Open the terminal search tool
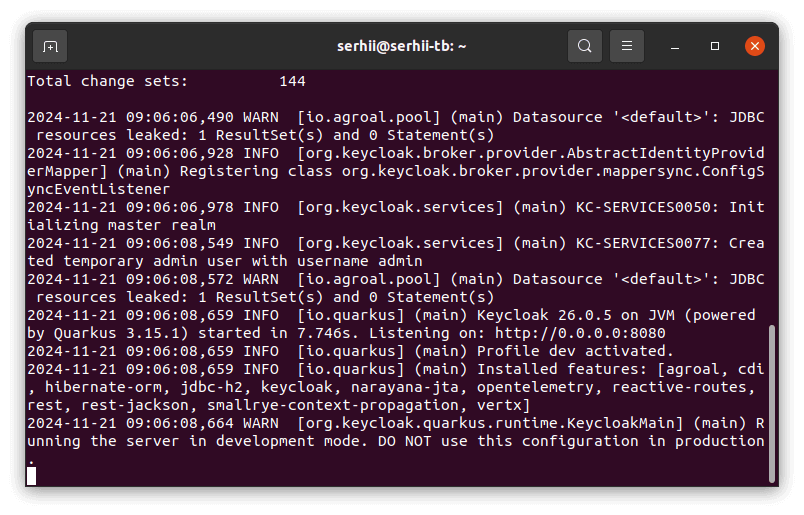Screen dimensions: 804x515 pos(584,46)
